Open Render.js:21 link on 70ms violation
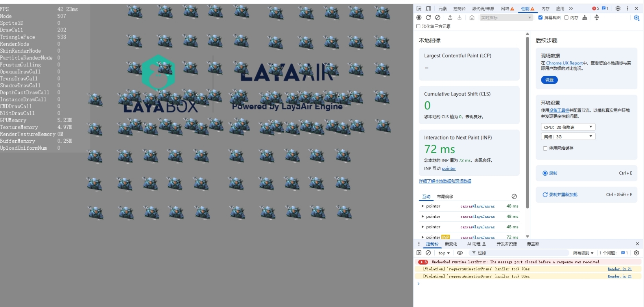This screenshot has width=644, height=307. tap(620, 269)
